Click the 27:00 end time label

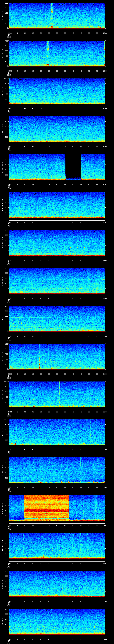(x=105, y=487)
